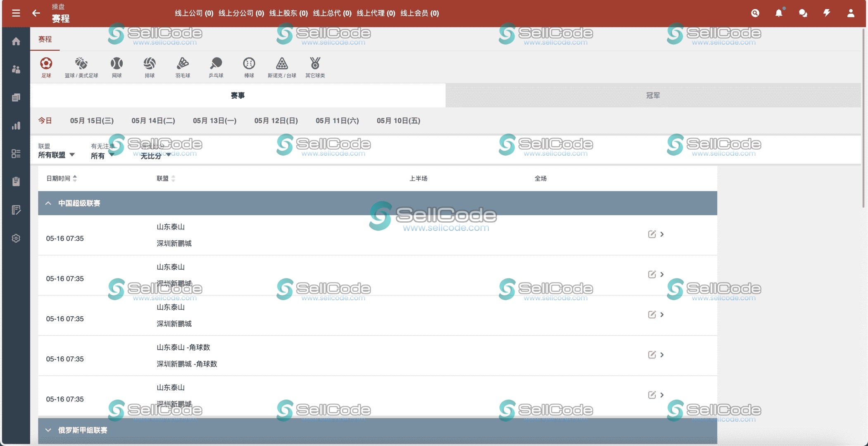Screen dimensions: 868x446
Task: Open the 网球 tennis schedule
Action: (x=117, y=66)
